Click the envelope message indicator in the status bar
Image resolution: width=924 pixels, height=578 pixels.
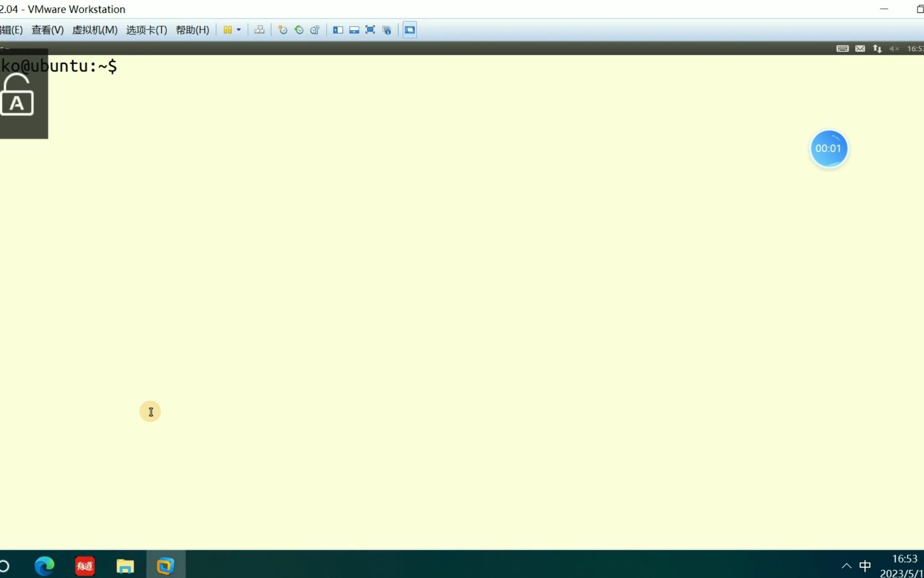860,48
